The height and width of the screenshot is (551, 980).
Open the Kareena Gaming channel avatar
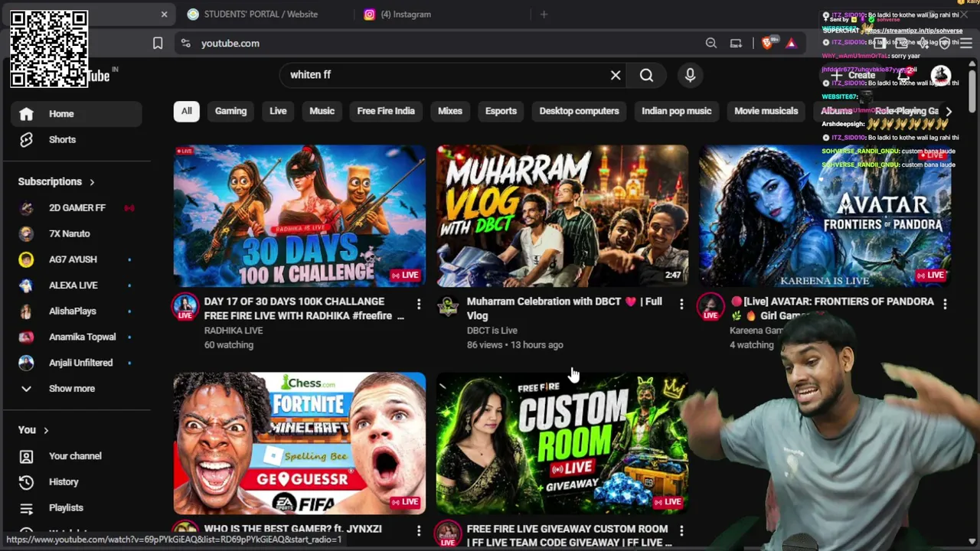pos(710,307)
